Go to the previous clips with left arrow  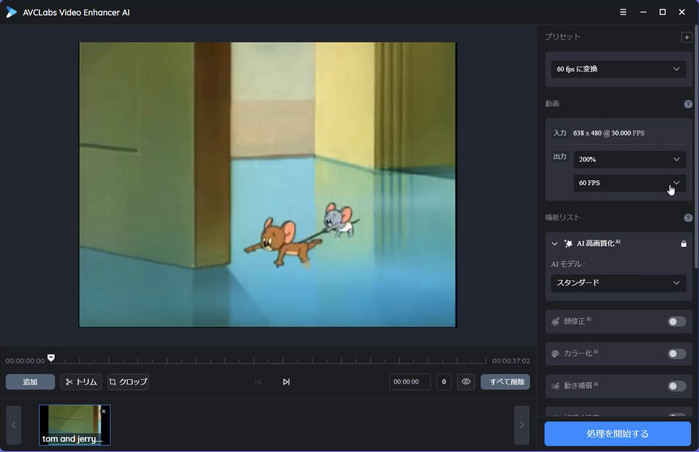pos(13,425)
